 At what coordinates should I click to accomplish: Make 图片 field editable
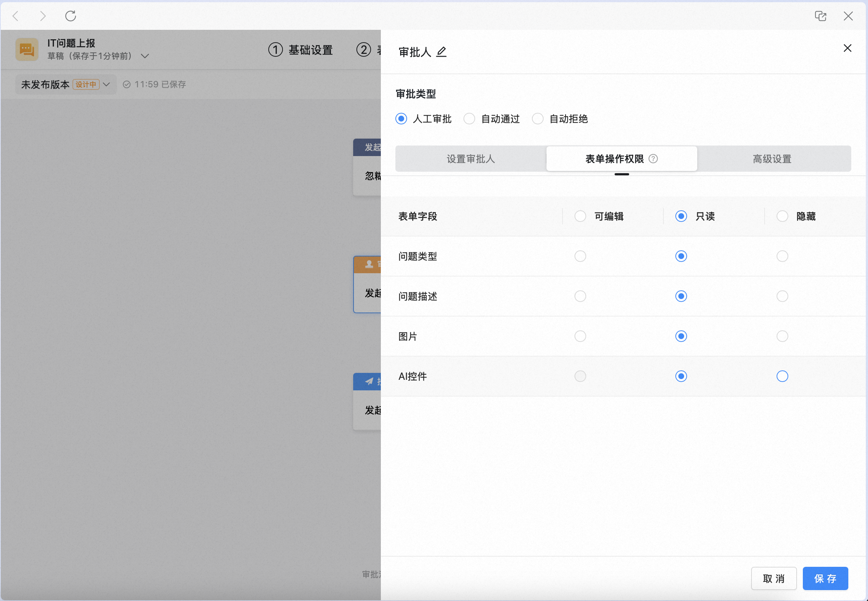pyautogui.click(x=580, y=336)
